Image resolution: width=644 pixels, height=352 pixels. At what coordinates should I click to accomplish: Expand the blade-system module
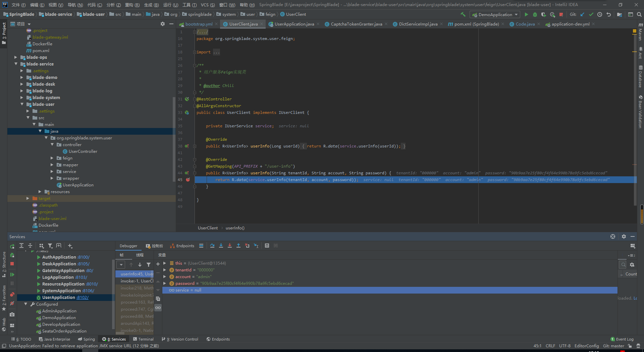click(x=22, y=98)
